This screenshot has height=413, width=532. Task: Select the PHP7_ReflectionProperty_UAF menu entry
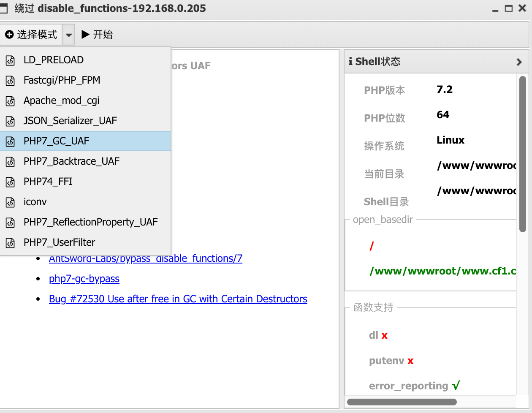(90, 222)
